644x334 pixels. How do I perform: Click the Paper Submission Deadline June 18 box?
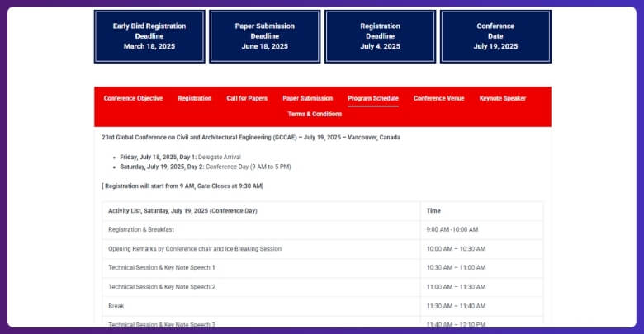265,36
